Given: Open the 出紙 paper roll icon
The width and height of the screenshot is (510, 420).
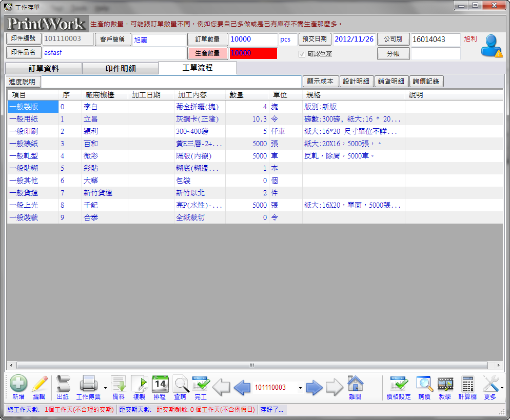Looking at the screenshot, I should (x=63, y=384).
